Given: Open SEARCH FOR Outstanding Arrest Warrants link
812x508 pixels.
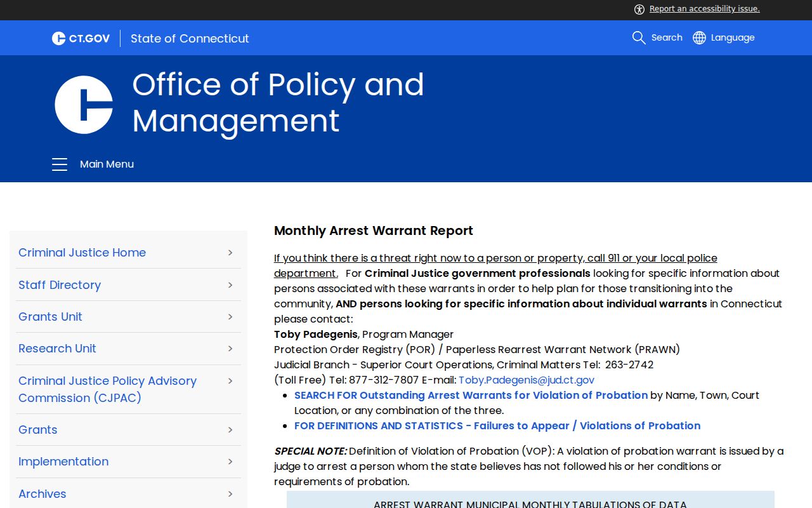Looking at the screenshot, I should point(471,396).
